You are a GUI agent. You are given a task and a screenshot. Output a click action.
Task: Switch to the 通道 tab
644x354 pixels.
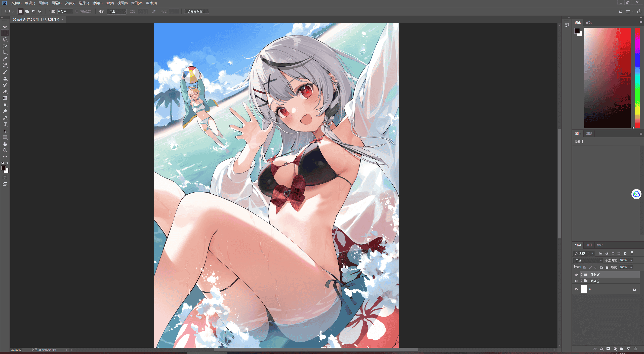tap(589, 245)
